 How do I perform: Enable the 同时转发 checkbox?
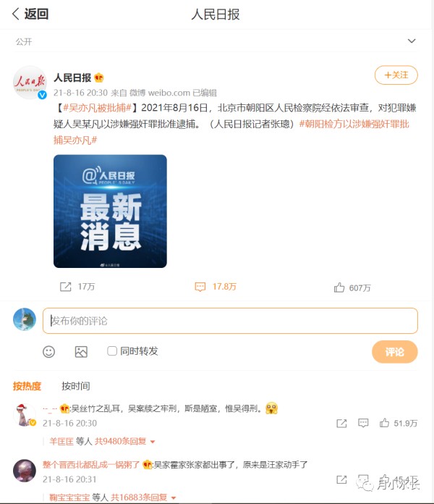coord(112,350)
